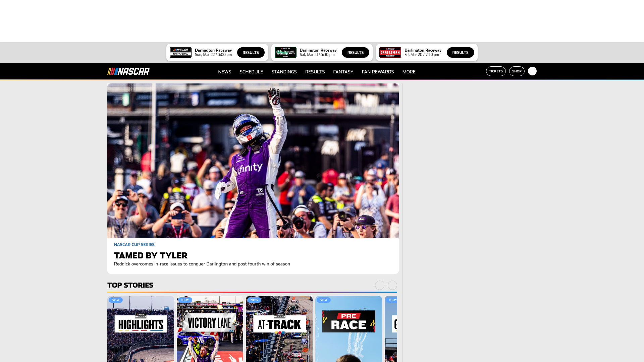Open the Standings menu item
The image size is (644, 362).
tap(284, 72)
